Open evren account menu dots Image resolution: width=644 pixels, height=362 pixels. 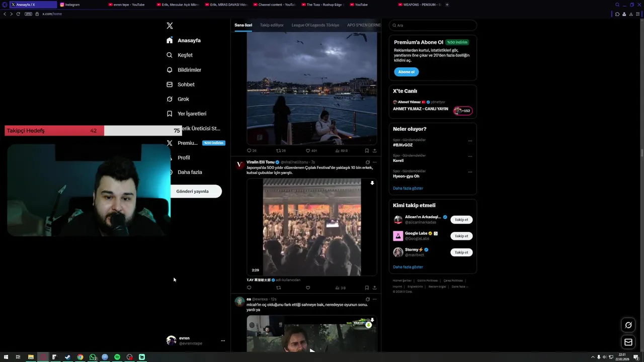click(x=223, y=340)
